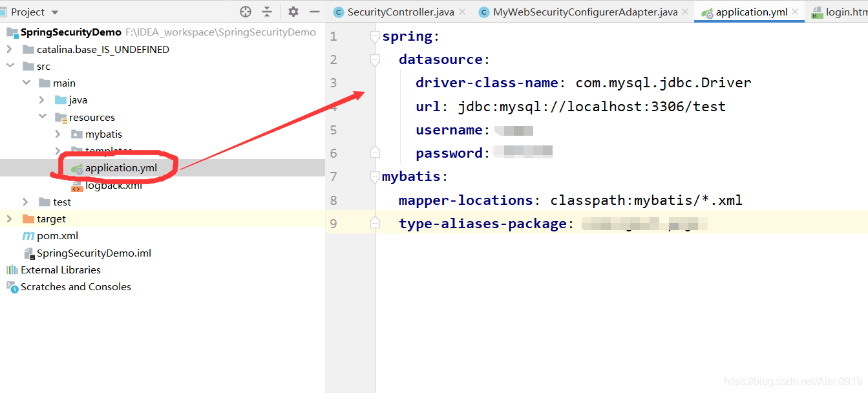Click the Maven pom.xml icon
The width and height of the screenshot is (868, 393).
click(28, 236)
